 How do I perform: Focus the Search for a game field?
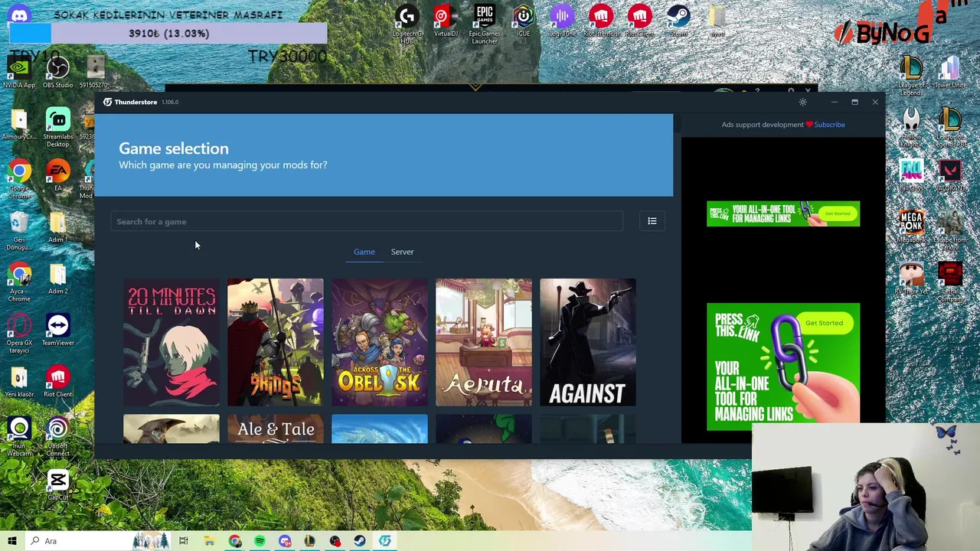tap(367, 222)
